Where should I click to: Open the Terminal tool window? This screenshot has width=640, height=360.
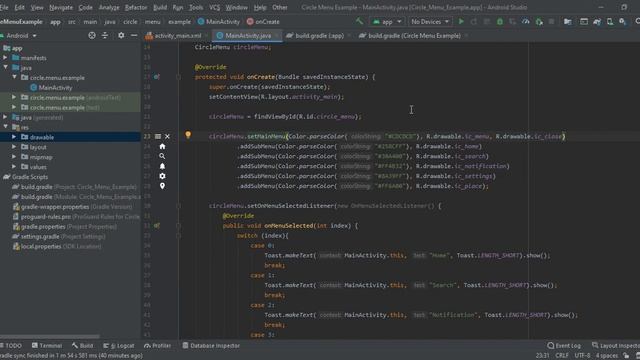click(47, 346)
